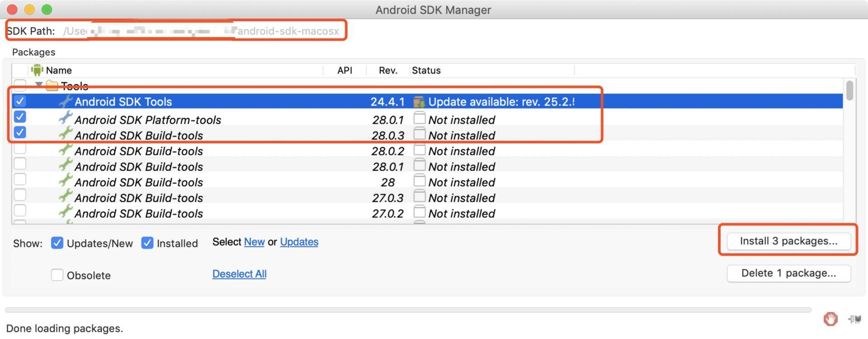Click the Install 3 packages button
The height and width of the screenshot is (339, 868).
click(788, 241)
